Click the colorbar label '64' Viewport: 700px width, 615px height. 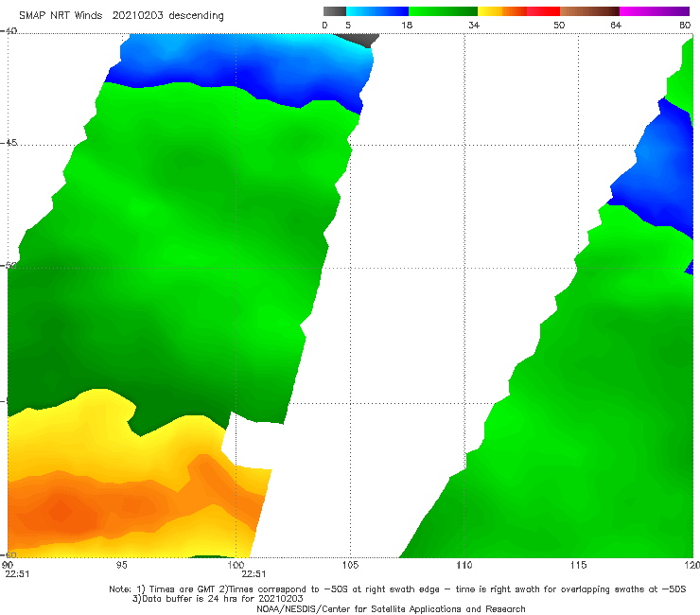point(616,25)
